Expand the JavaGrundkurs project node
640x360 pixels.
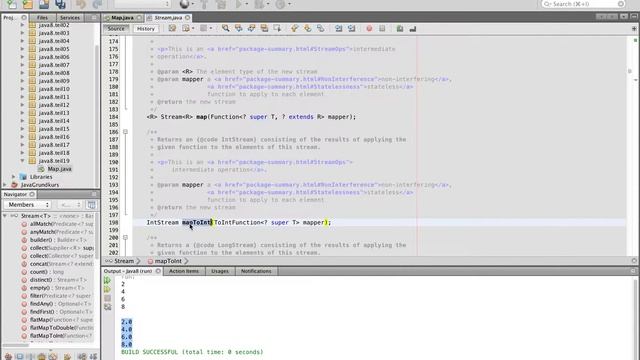pyautogui.click(x=5, y=184)
